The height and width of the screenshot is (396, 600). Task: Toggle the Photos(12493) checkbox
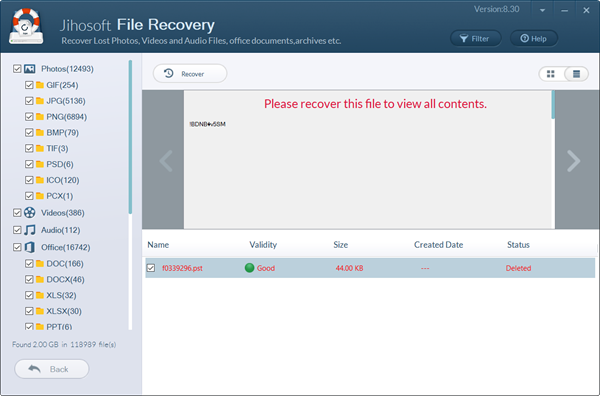(x=17, y=69)
